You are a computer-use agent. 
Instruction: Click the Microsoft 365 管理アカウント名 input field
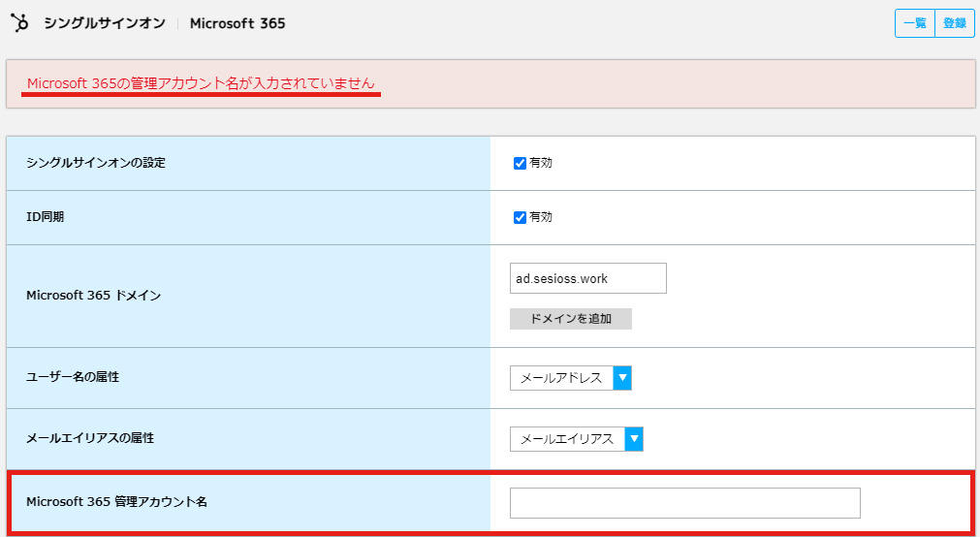(x=685, y=503)
